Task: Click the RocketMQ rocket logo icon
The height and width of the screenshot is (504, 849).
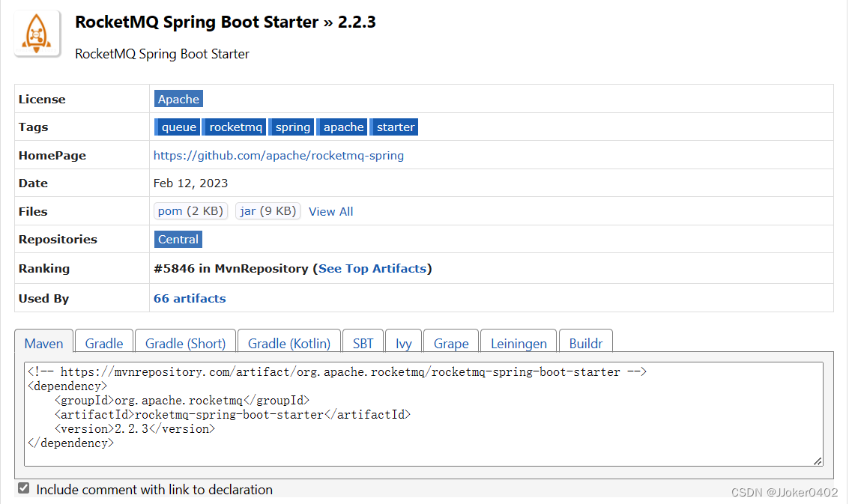Action: [x=37, y=33]
